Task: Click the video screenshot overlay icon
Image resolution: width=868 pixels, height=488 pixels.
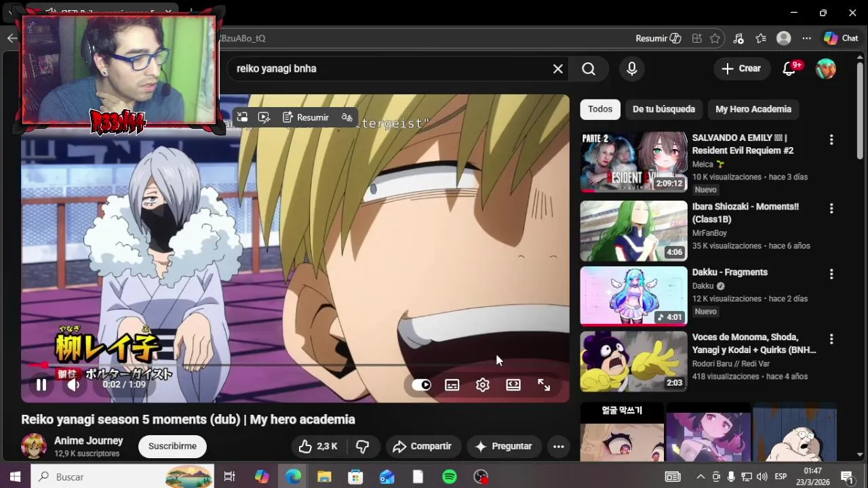Action: [x=264, y=117]
